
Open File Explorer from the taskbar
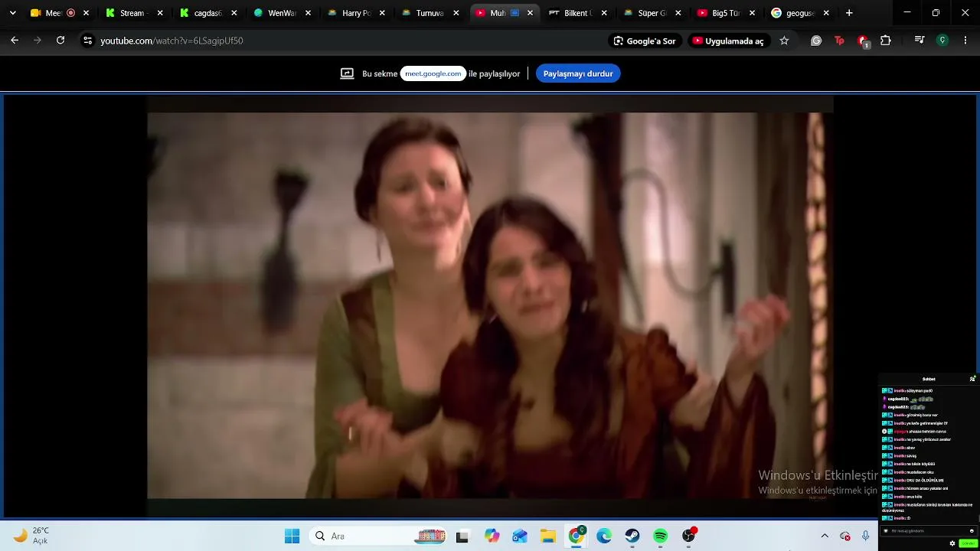547,536
